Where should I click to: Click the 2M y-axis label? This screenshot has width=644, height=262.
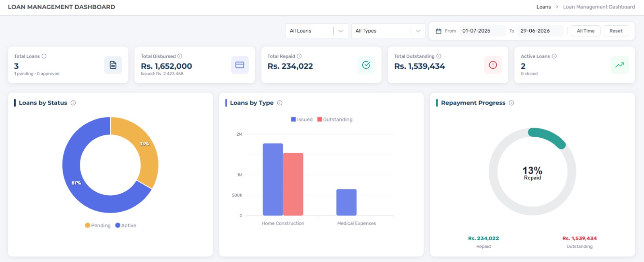tap(239, 134)
